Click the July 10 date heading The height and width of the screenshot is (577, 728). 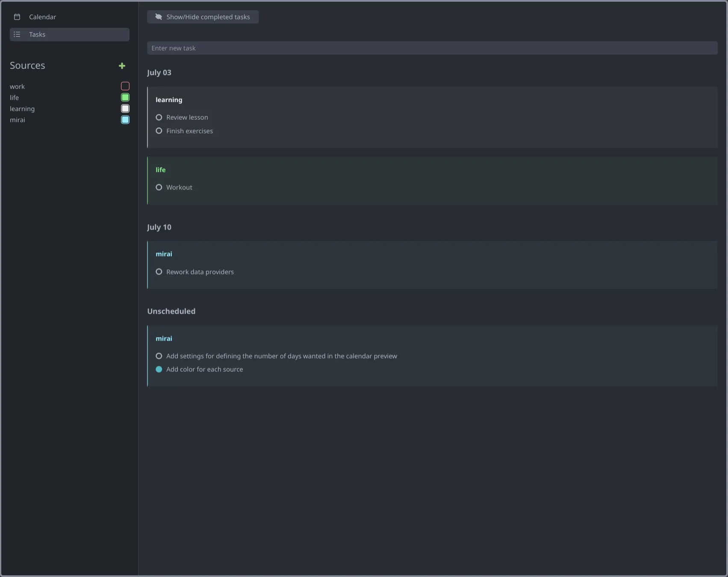(159, 227)
